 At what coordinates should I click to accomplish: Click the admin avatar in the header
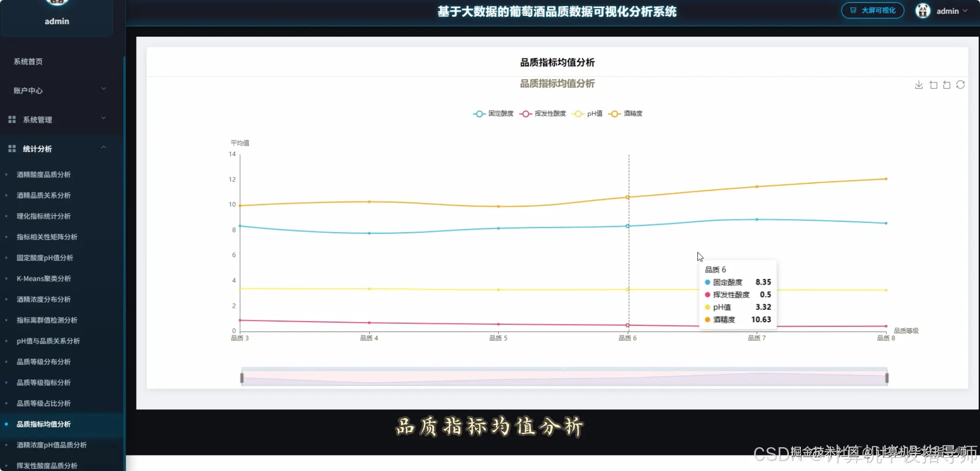[x=923, y=11]
